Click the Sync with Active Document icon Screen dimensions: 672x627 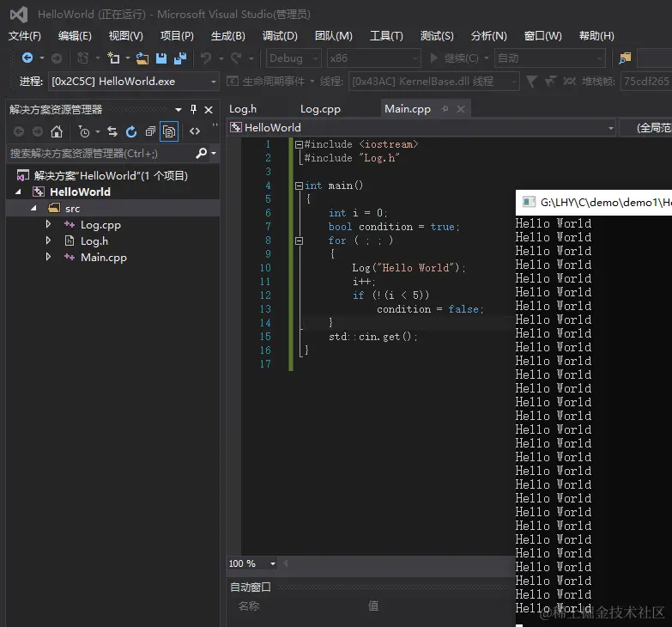[x=112, y=131]
